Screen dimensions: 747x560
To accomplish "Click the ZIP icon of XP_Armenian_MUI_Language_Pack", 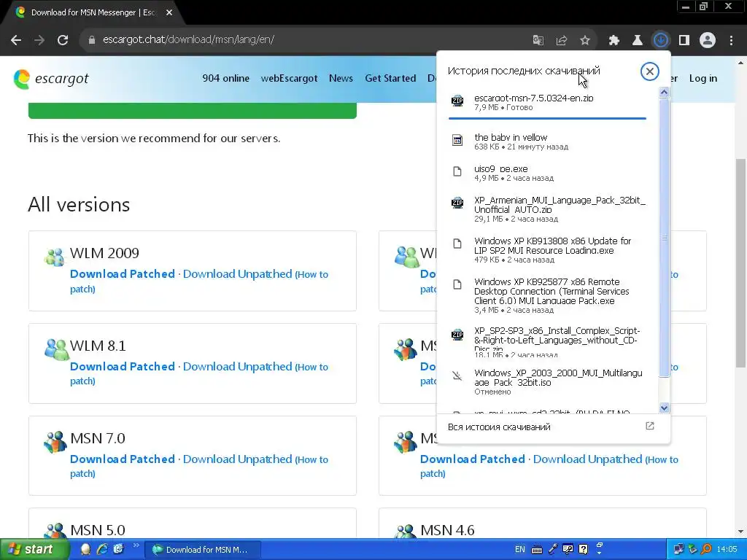I will (457, 203).
